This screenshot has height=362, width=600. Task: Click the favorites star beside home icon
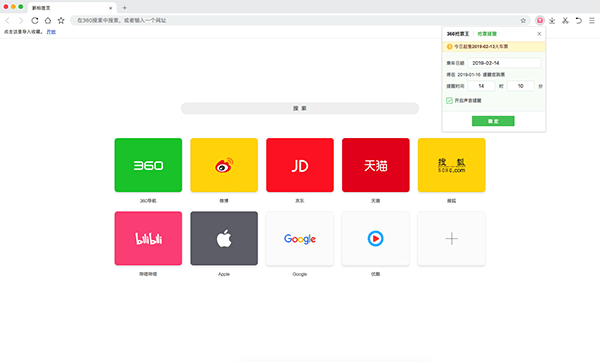tap(61, 21)
